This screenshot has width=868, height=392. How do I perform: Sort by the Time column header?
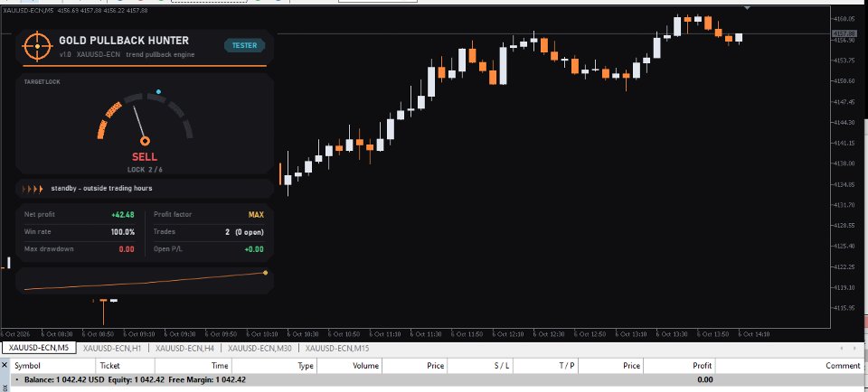pyautogui.click(x=193, y=366)
